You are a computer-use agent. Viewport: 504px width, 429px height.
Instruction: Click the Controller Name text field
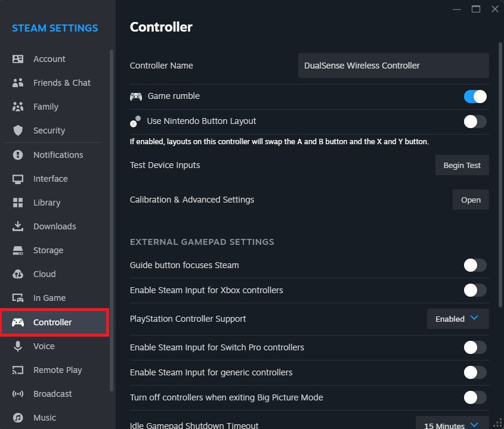(394, 66)
